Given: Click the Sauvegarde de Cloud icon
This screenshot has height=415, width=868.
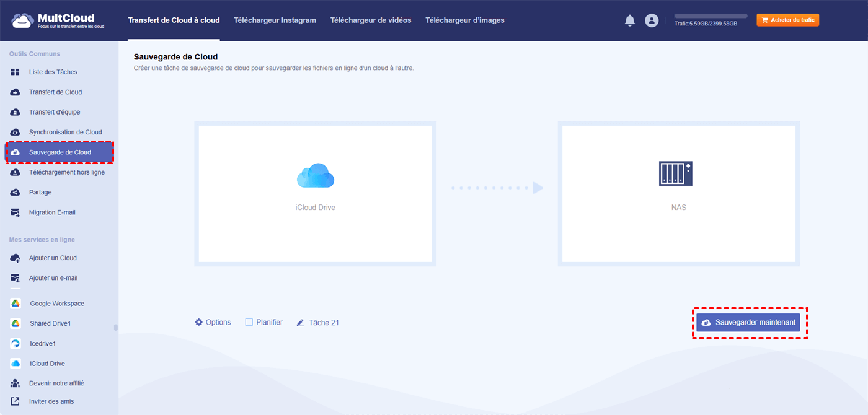Looking at the screenshot, I should tap(15, 152).
